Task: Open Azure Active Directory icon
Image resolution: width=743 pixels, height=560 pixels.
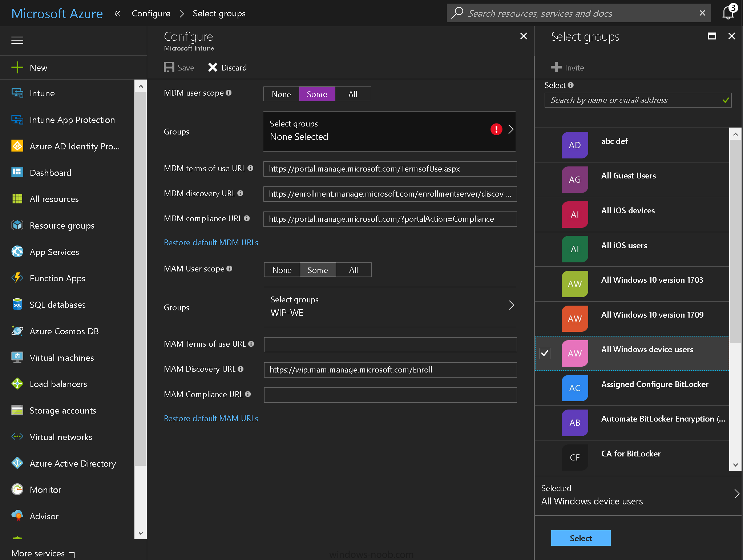Action: click(x=17, y=463)
